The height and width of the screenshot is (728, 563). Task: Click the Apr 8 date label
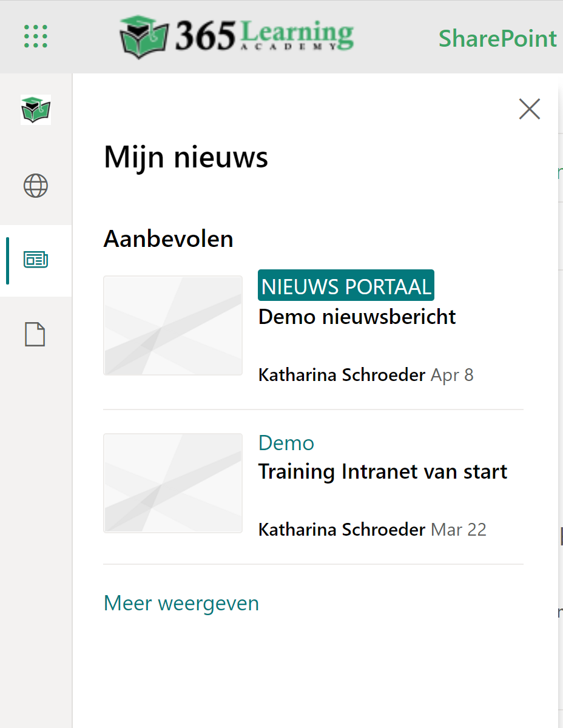tap(452, 375)
